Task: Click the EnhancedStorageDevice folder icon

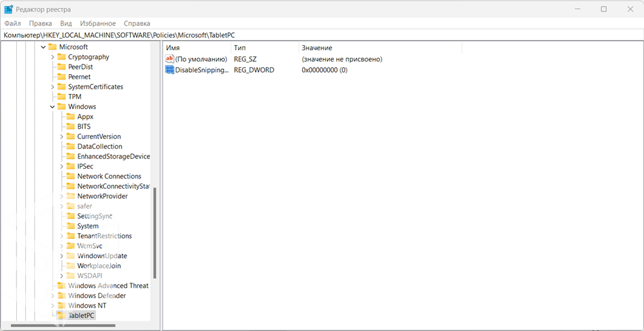Action: tap(70, 156)
